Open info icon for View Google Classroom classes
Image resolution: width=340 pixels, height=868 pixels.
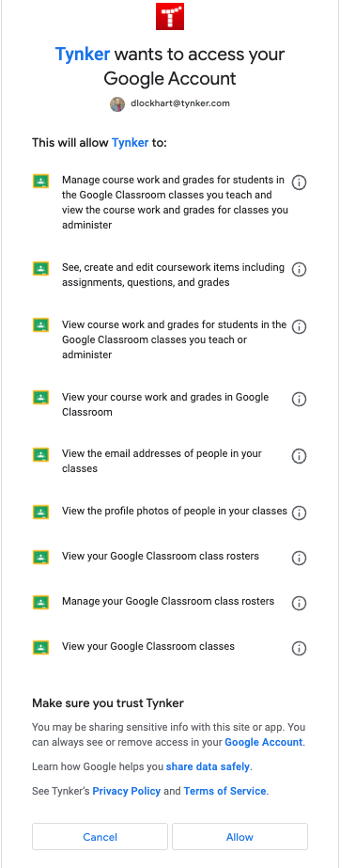click(x=299, y=648)
